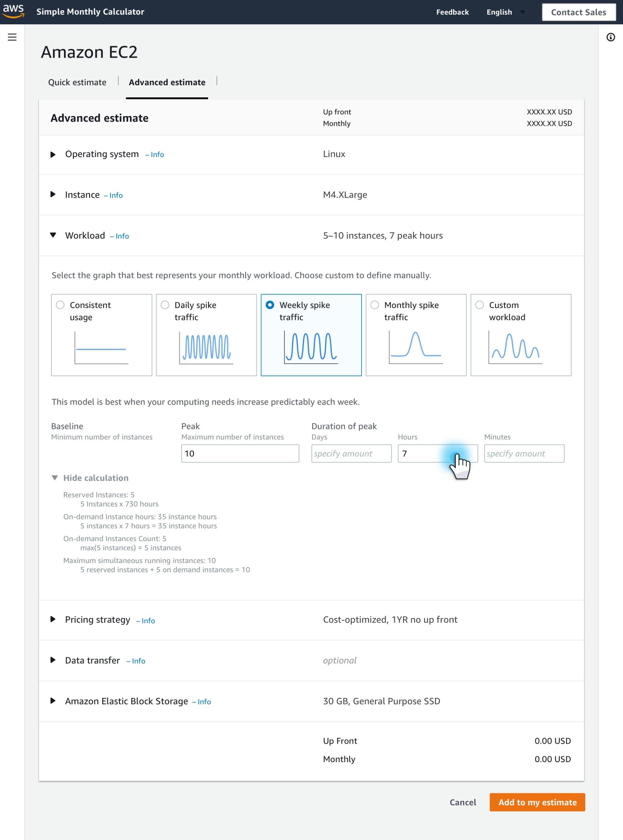Click 'Maximum simultaneous running instances: 10' line
Image resolution: width=623 pixels, height=840 pixels.
click(x=140, y=560)
